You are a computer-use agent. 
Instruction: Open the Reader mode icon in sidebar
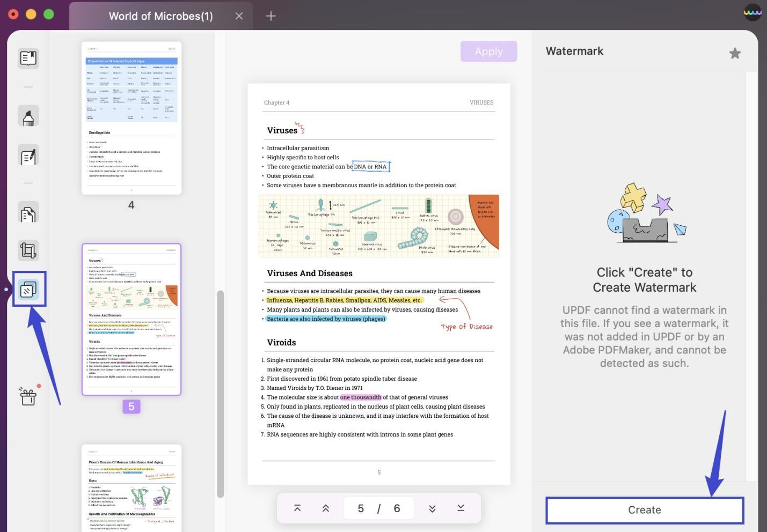click(x=28, y=58)
